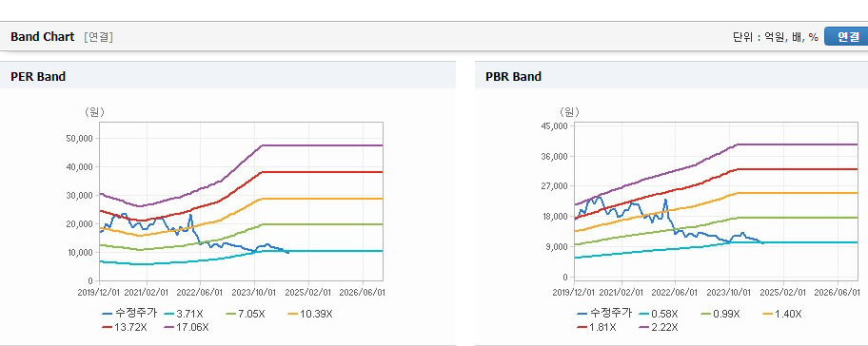
Task: Click the 7.05X legend item
Action: [x=246, y=314]
